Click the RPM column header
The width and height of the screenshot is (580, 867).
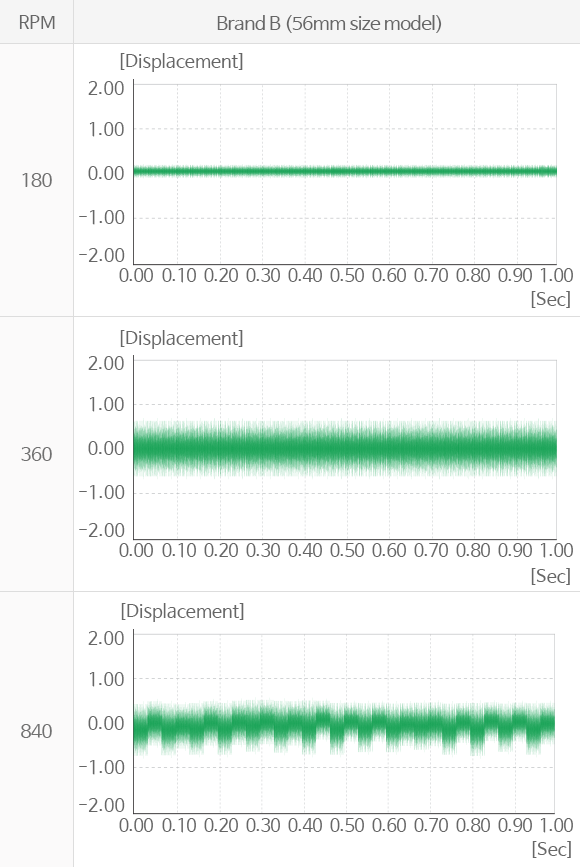36,23
